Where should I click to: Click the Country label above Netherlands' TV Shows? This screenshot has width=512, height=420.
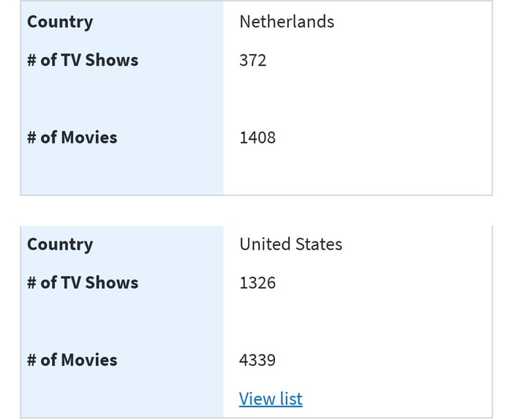[x=60, y=22]
